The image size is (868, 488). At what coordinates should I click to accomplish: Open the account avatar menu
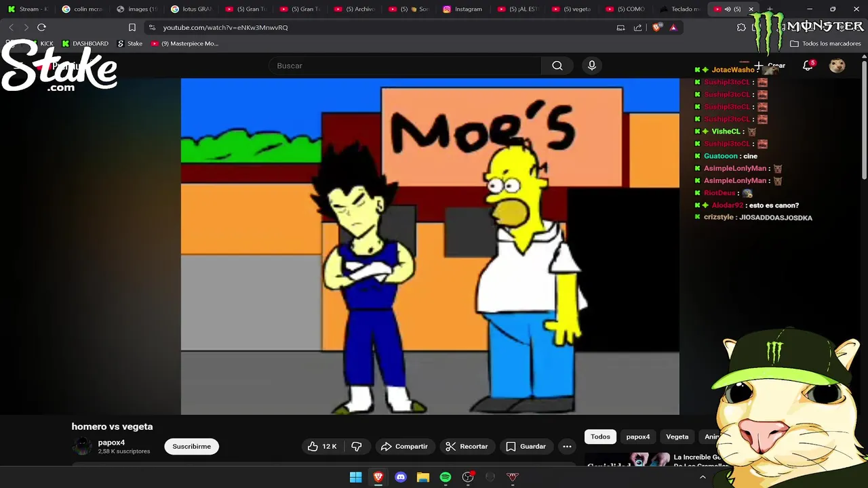(837, 66)
